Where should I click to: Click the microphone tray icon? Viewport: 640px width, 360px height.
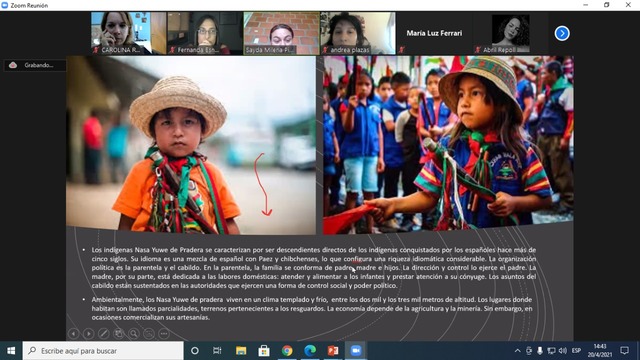tap(540, 351)
